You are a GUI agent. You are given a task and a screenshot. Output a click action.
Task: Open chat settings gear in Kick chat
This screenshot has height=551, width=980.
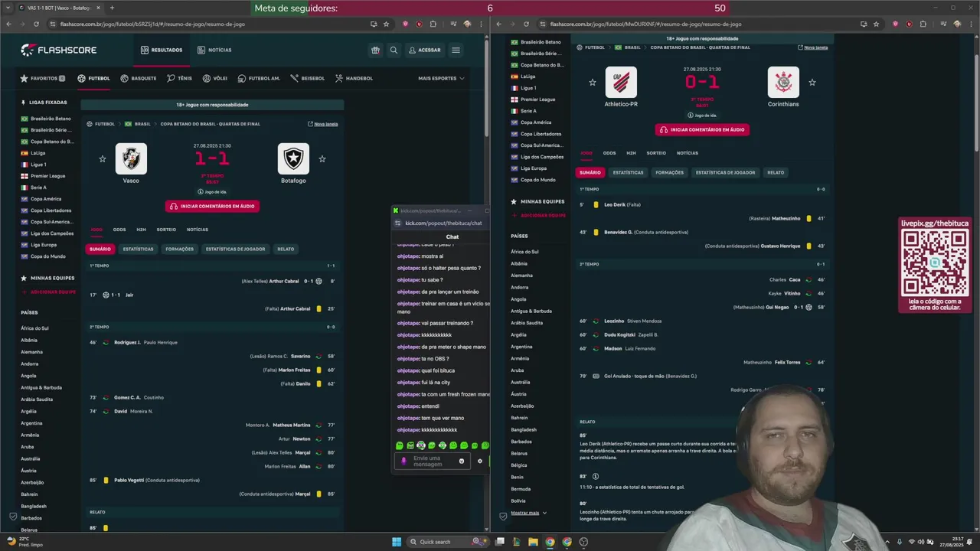point(480,461)
